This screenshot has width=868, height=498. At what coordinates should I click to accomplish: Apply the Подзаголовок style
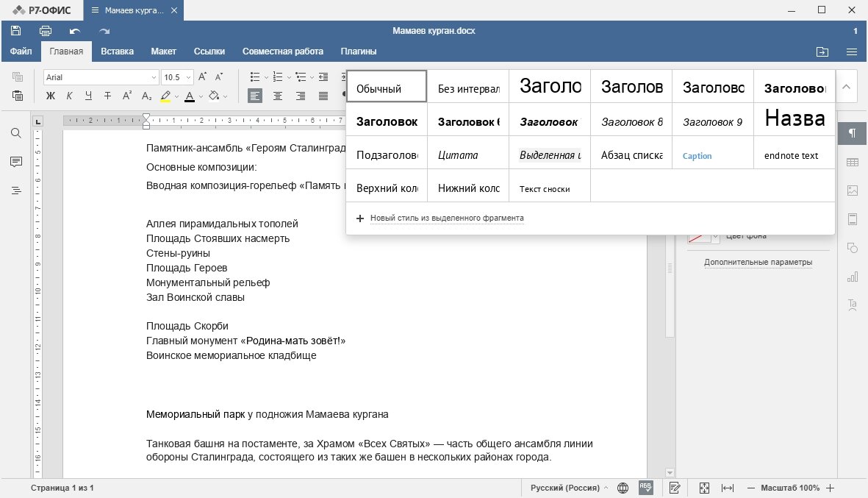(x=387, y=153)
